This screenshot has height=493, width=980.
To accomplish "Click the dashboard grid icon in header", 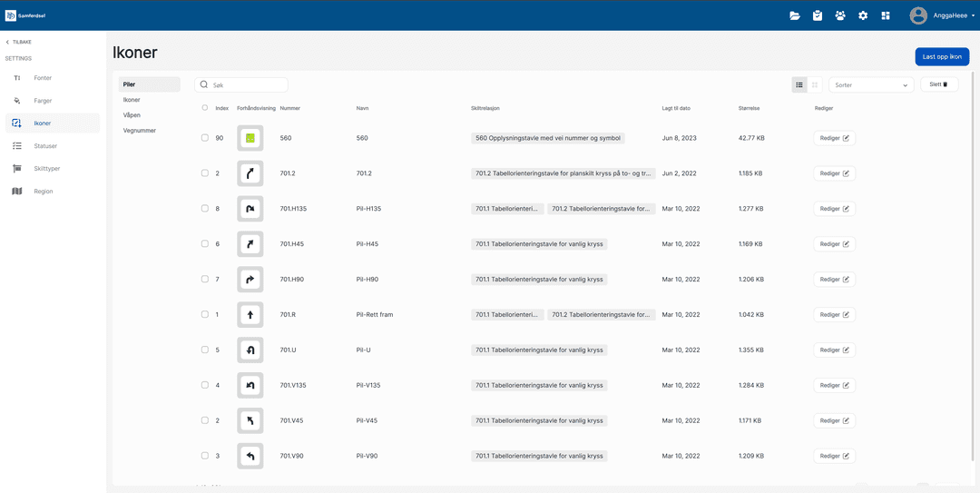I will click(886, 15).
